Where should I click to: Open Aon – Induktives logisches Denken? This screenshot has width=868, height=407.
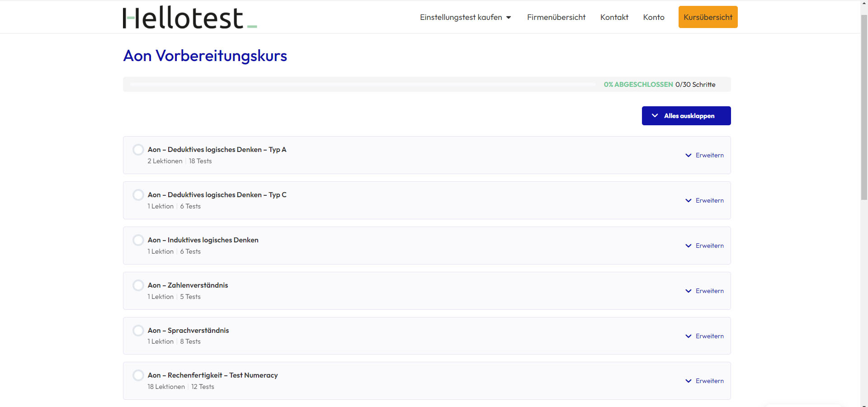[x=203, y=240]
